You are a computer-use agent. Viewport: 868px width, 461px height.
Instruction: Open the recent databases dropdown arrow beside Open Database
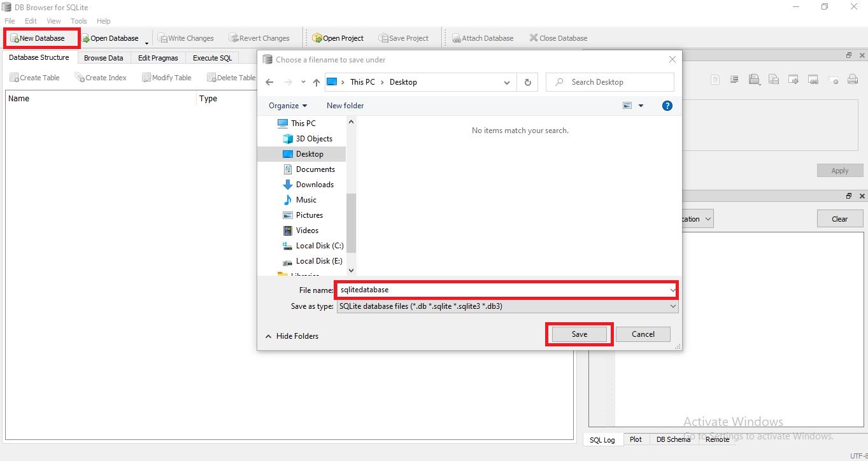(x=147, y=42)
